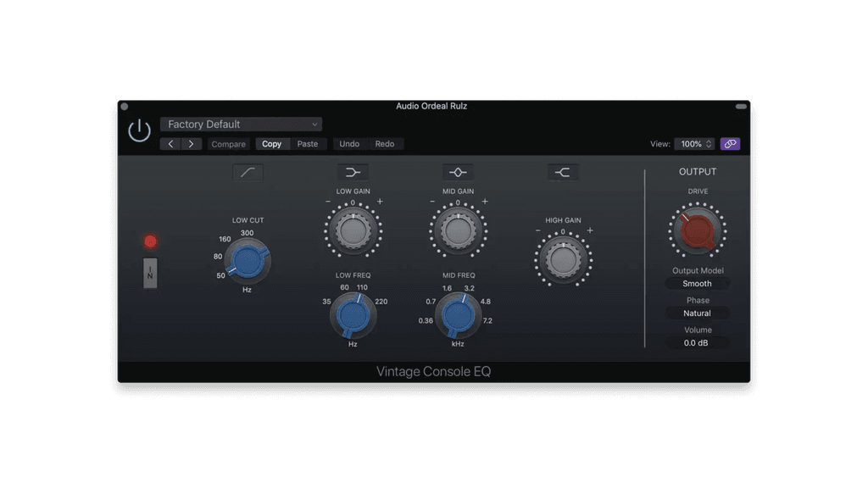The height and width of the screenshot is (488, 868).
Task: Click the low cut filter curve icon
Action: click(248, 172)
